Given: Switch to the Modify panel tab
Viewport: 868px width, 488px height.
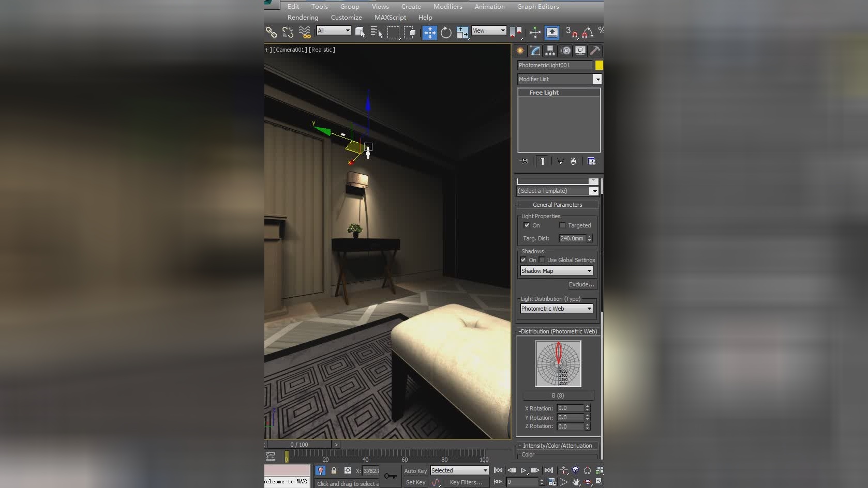Looking at the screenshot, I should pos(535,51).
